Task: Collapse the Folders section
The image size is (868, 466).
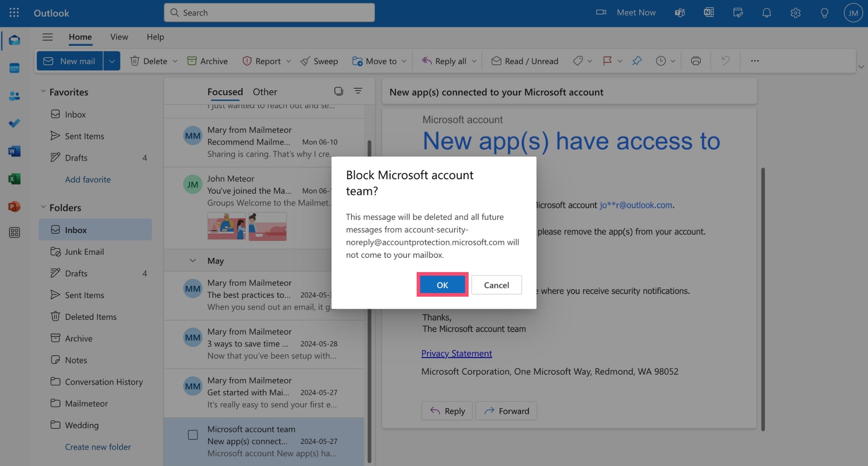Action: 43,207
